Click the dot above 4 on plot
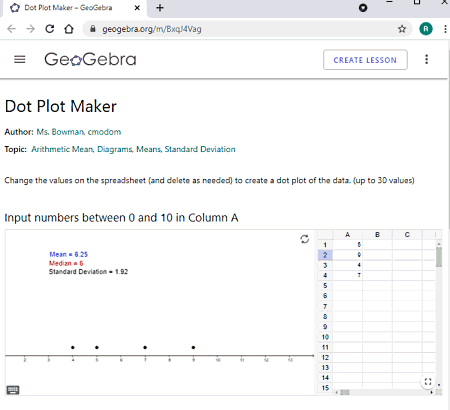This screenshot has width=450, height=410. [x=73, y=347]
